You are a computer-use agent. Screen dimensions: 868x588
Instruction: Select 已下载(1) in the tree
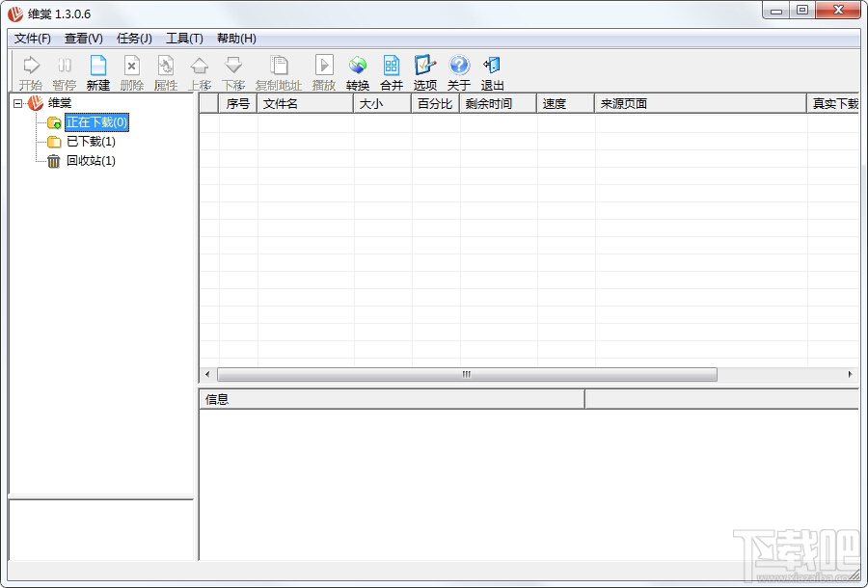[x=91, y=142]
